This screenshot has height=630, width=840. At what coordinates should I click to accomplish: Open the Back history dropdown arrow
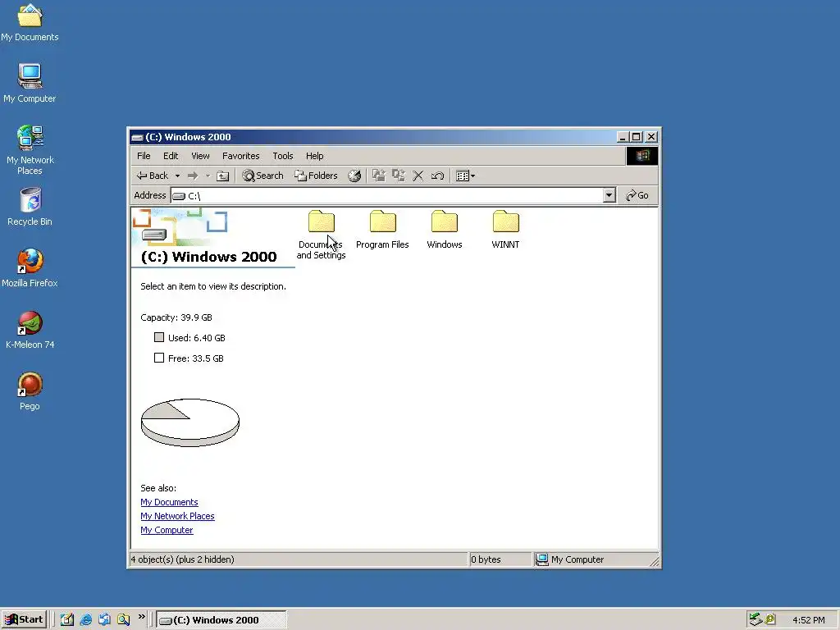pyautogui.click(x=177, y=176)
